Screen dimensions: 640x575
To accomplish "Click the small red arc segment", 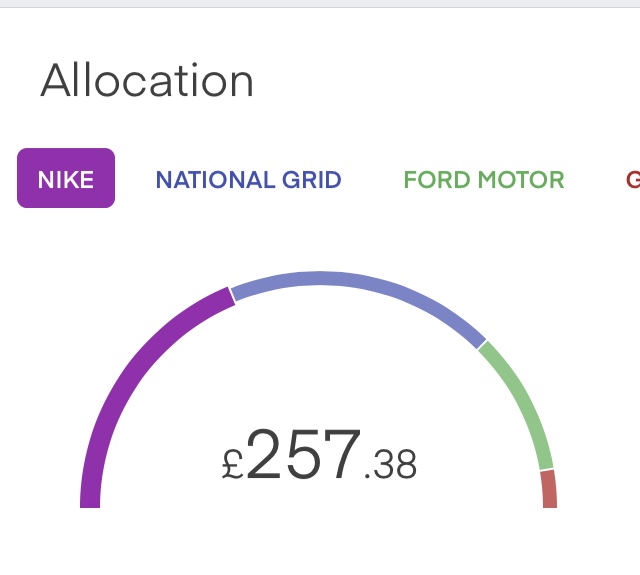I will click(x=549, y=490).
